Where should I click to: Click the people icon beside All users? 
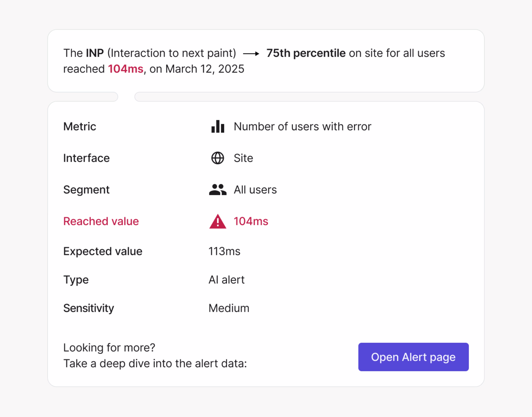[x=218, y=190]
